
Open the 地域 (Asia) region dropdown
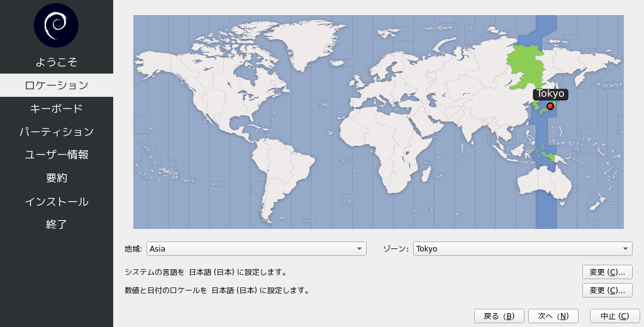tap(256, 248)
